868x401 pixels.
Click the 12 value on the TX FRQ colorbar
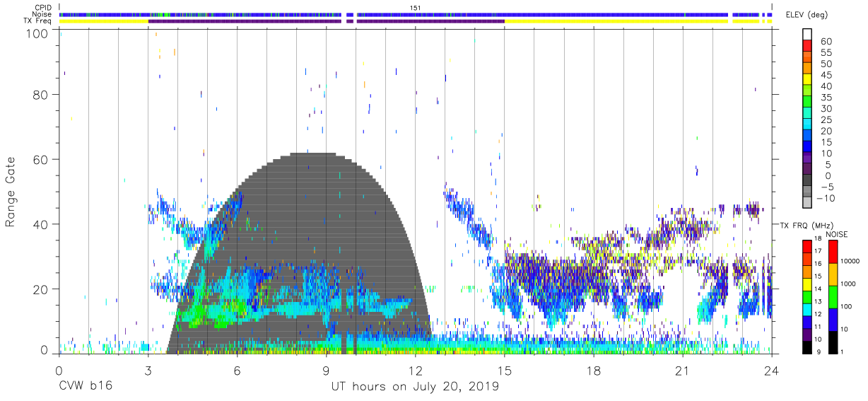tap(820, 314)
